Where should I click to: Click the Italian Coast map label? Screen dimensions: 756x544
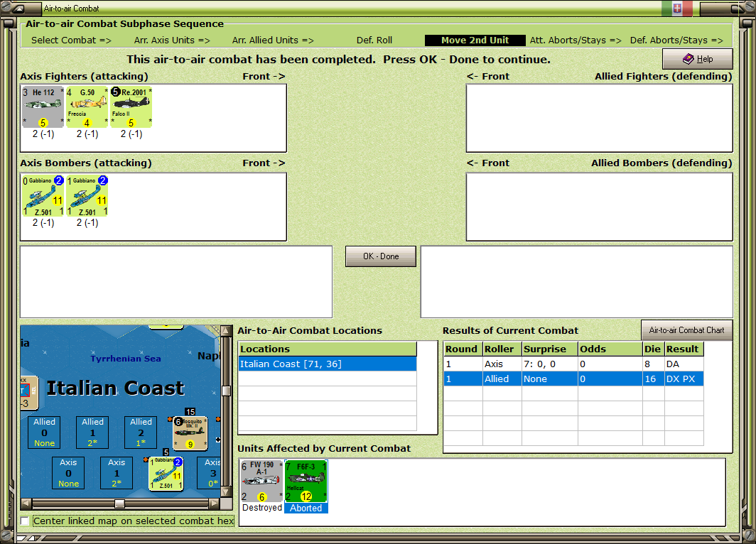pos(115,388)
